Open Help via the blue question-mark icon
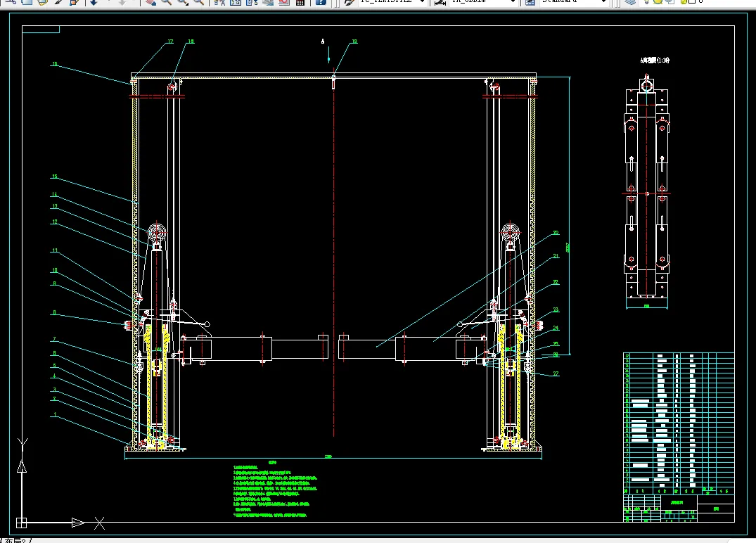Viewport: 756px width, 543px height. pyautogui.click(x=321, y=2)
